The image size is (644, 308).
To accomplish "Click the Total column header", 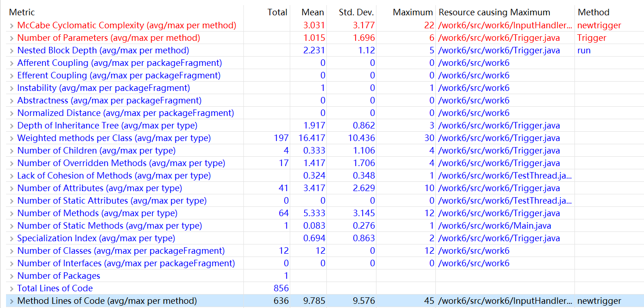I will 277,13.
